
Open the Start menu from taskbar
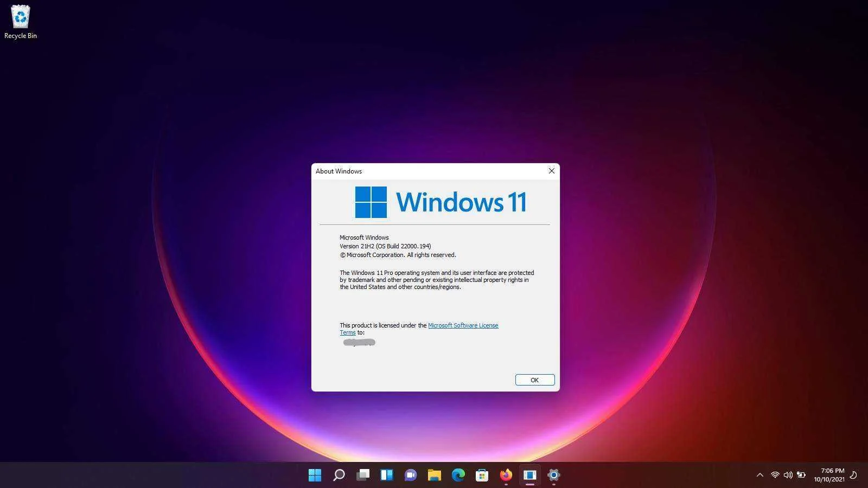(315, 475)
